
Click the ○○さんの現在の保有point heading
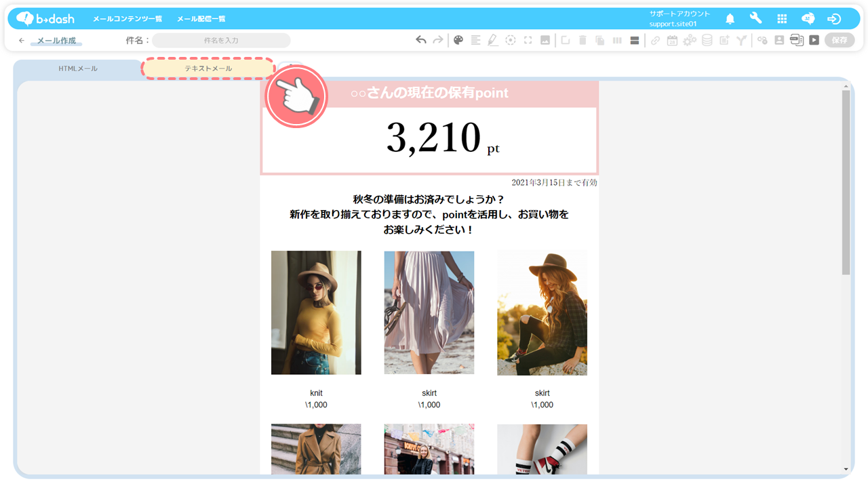tap(429, 94)
